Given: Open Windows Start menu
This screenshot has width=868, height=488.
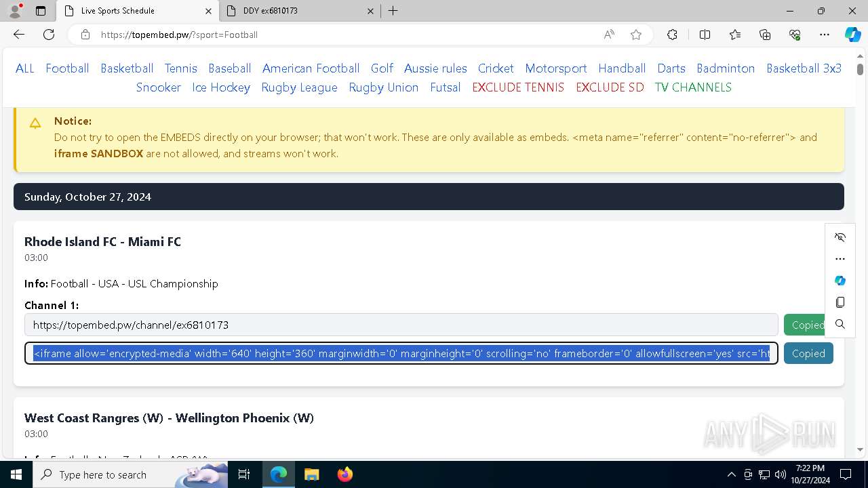Looking at the screenshot, I should (16, 474).
